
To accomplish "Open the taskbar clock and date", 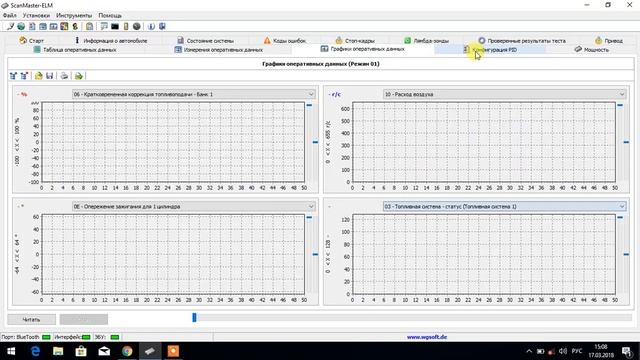I will point(601,351).
